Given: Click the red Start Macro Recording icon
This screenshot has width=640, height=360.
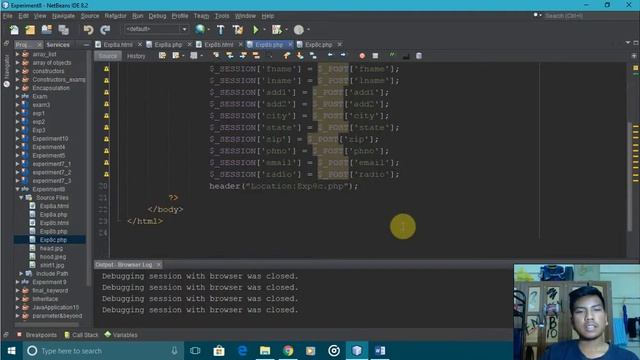Looking at the screenshot, I should pyautogui.click(x=362, y=56).
